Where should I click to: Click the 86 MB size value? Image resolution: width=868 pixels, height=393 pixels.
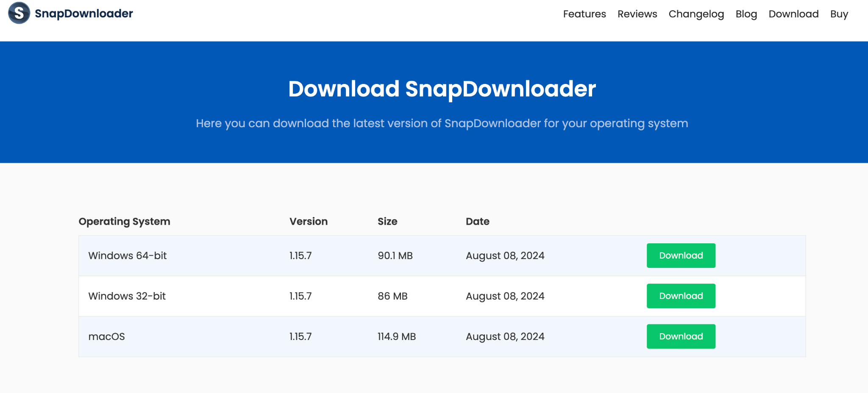click(x=392, y=296)
